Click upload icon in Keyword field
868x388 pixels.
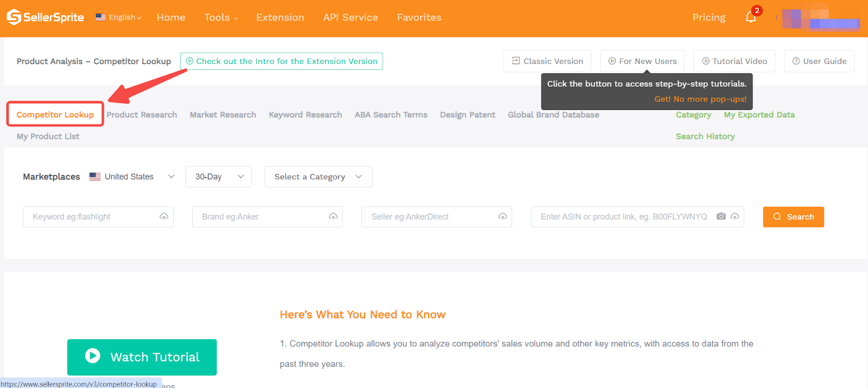point(164,217)
